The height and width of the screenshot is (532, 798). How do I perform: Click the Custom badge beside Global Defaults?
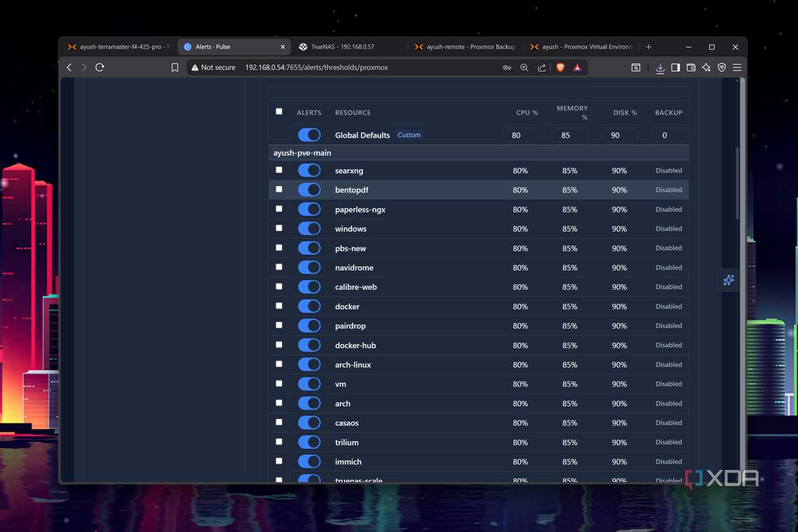(409, 135)
